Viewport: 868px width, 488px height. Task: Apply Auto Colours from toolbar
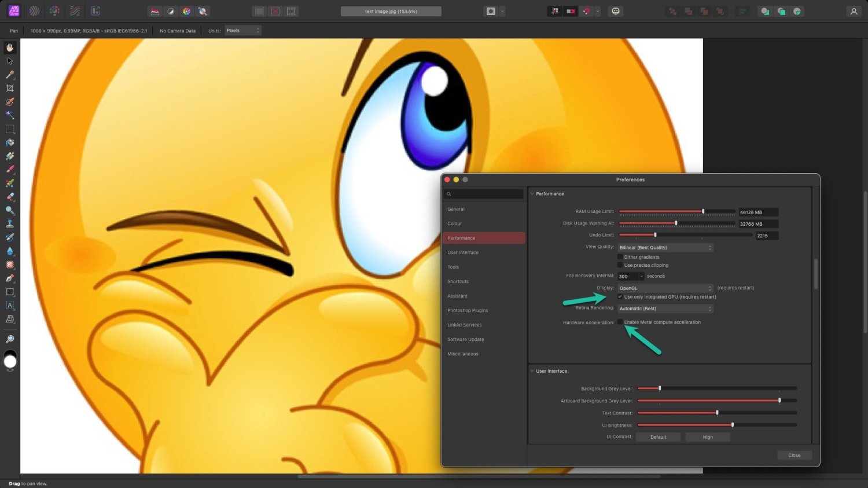[186, 12]
